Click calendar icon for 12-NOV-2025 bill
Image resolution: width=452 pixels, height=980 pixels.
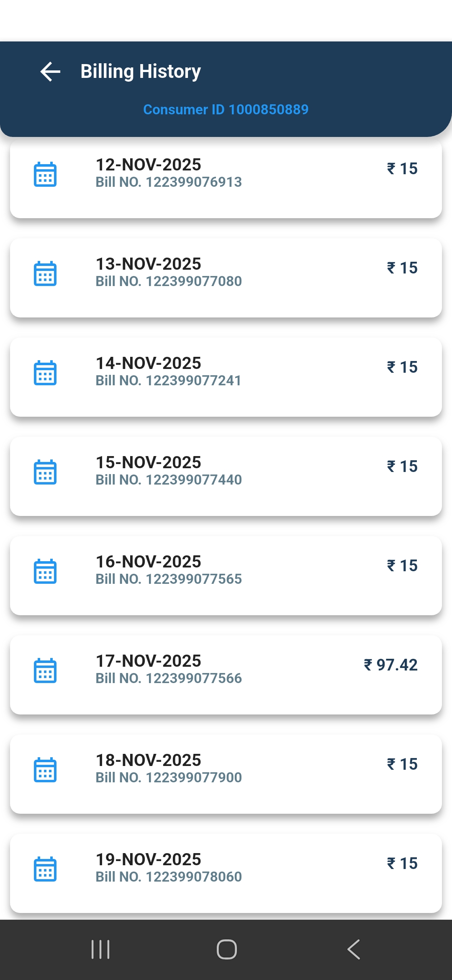(x=45, y=174)
